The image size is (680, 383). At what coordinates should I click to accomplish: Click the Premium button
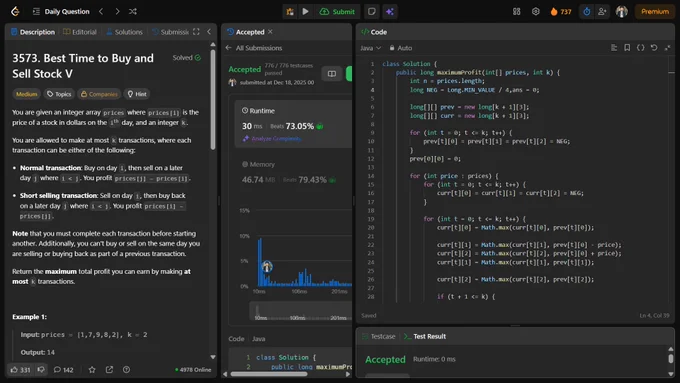[x=654, y=12]
